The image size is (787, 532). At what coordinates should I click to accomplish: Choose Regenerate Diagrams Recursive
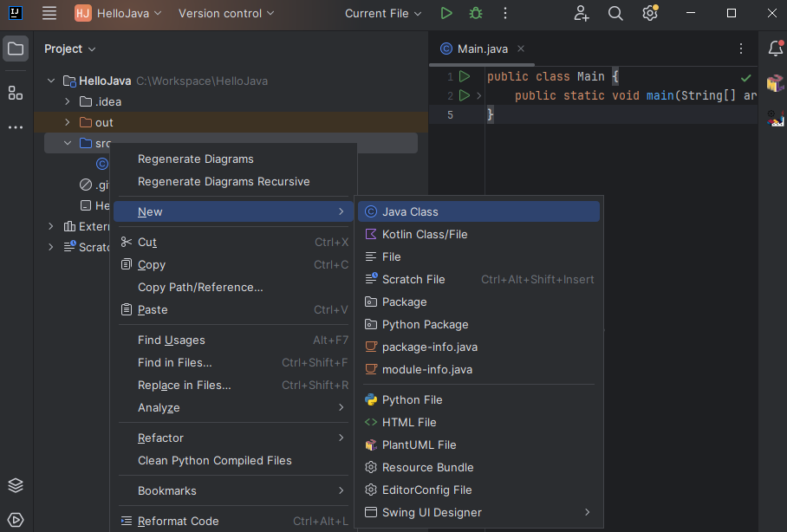tap(233, 182)
